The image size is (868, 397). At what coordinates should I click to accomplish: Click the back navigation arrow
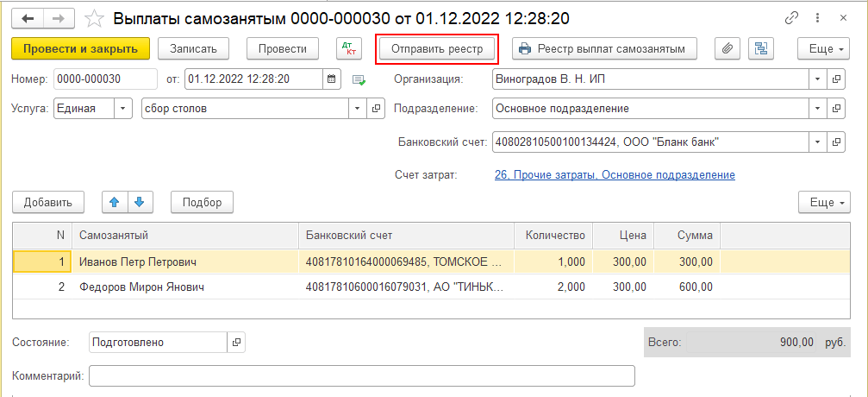(x=28, y=18)
